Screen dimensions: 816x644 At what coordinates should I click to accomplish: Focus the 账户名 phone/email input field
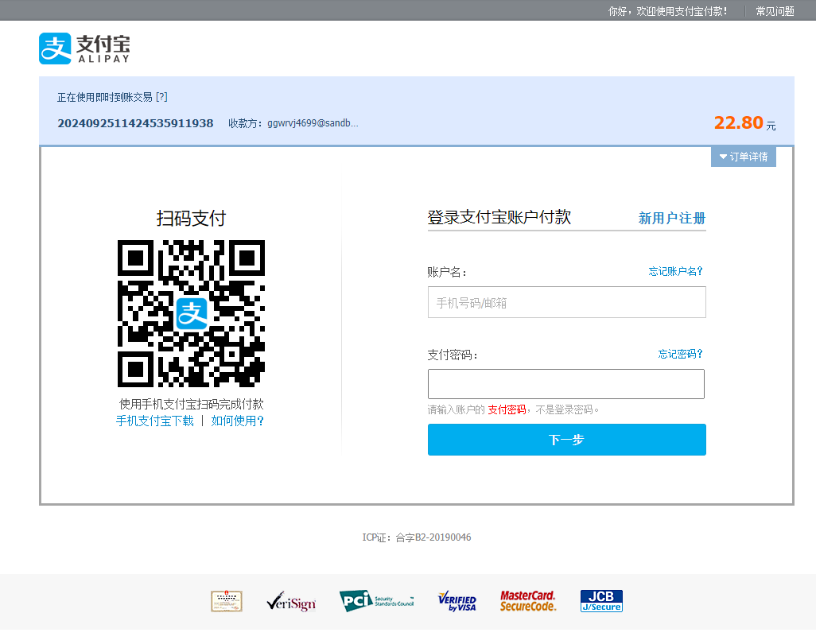tap(567, 302)
